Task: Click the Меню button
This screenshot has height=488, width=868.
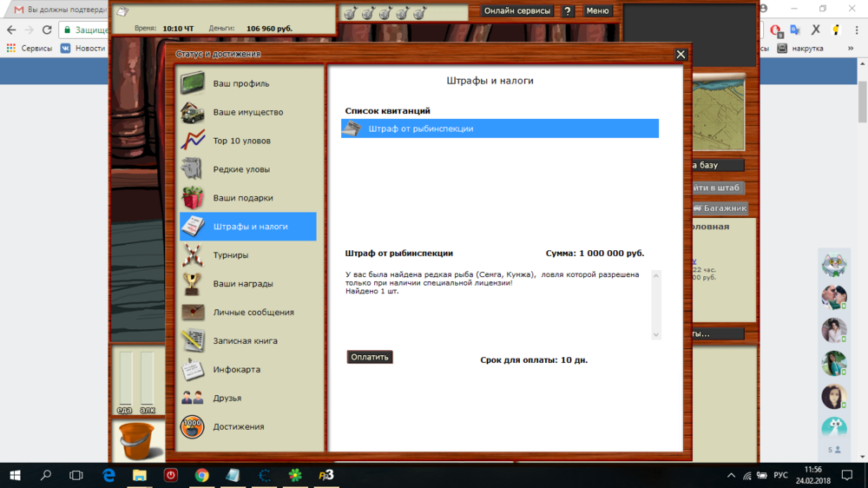Action: pyautogui.click(x=597, y=11)
